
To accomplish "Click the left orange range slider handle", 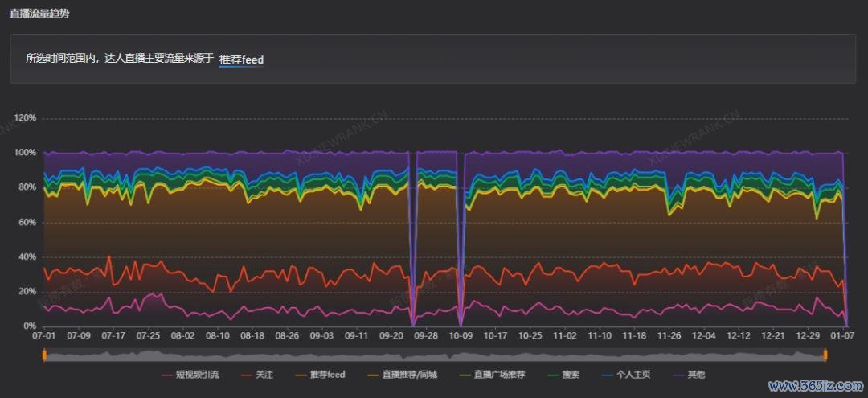I will click(x=44, y=355).
